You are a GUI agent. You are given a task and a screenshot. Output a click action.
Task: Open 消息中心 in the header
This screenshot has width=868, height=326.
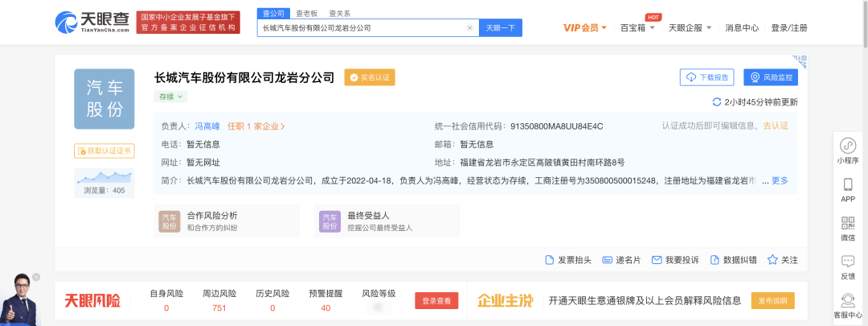742,27
